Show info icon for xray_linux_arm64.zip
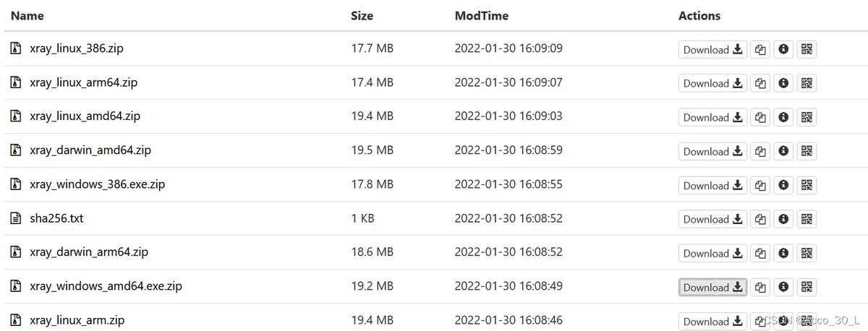Viewport: 868px width, 331px height. tap(783, 83)
